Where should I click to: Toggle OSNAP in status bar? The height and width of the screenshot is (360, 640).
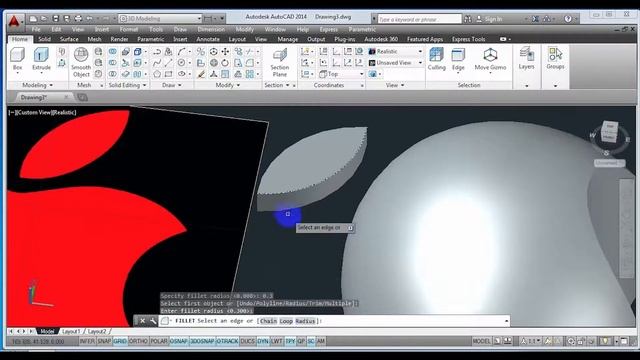(x=179, y=341)
